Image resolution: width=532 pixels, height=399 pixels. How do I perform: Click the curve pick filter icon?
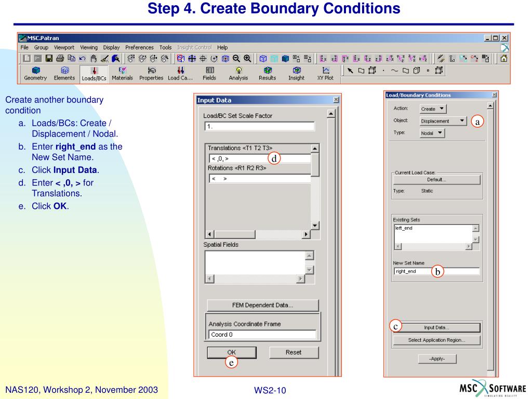click(394, 71)
